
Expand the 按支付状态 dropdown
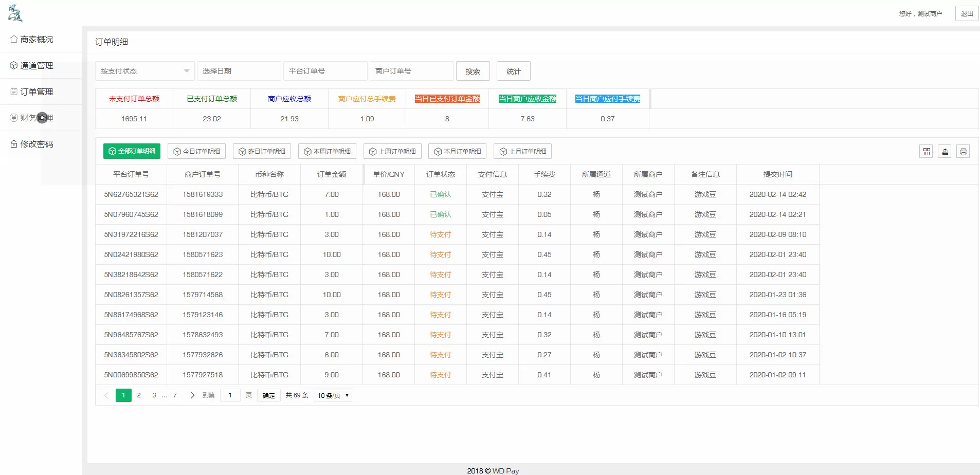(144, 71)
